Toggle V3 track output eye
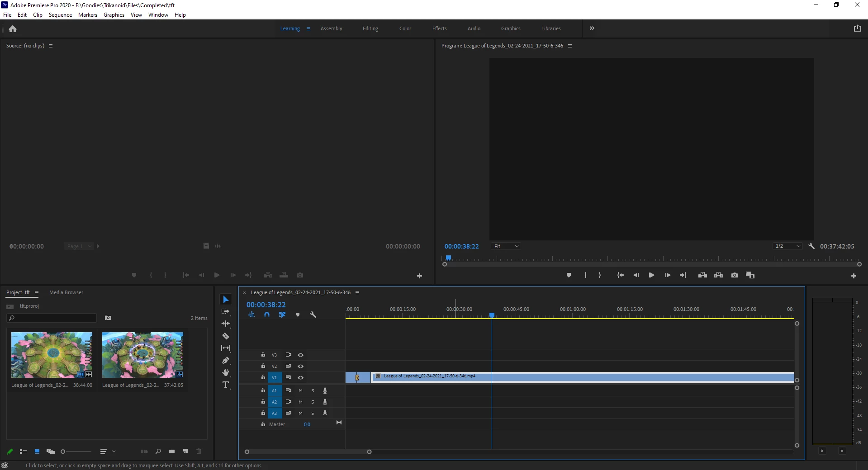868x470 pixels. click(300, 355)
